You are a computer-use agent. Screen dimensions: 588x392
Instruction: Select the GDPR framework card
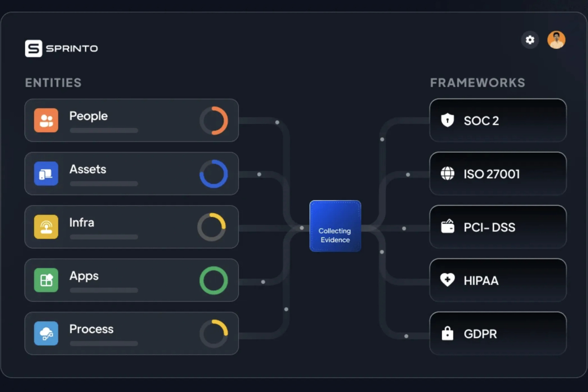(x=498, y=333)
